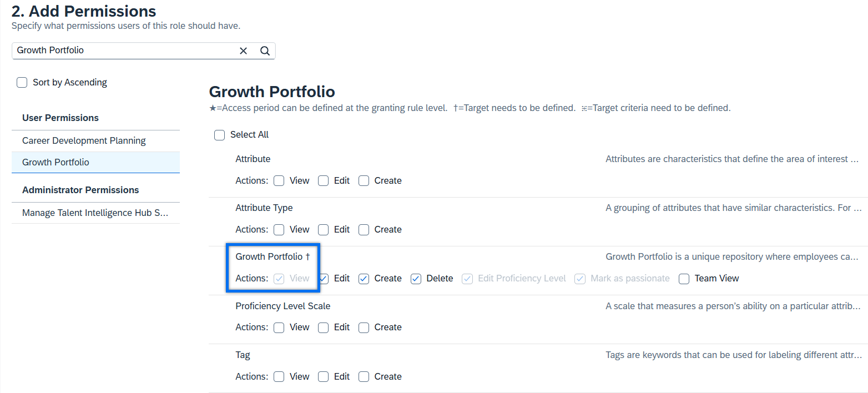This screenshot has width=868, height=393.
Task: Tick Edit action for Attribute
Action: pyautogui.click(x=324, y=181)
